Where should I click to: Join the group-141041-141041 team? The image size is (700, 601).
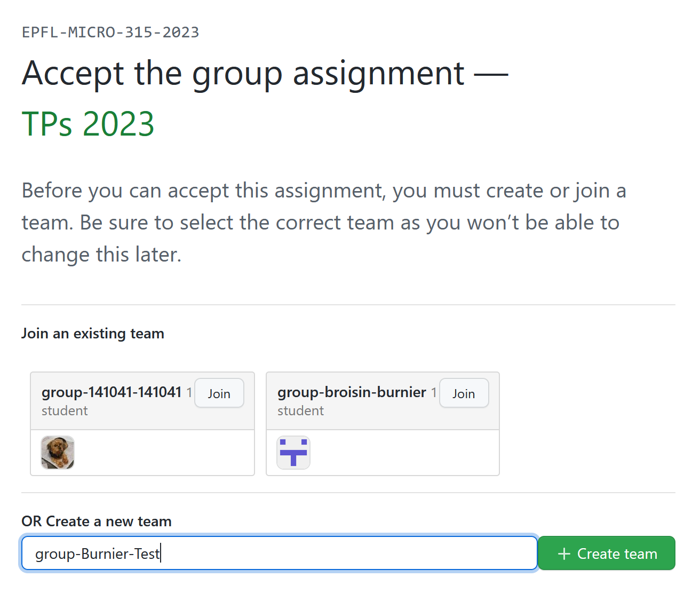click(219, 393)
